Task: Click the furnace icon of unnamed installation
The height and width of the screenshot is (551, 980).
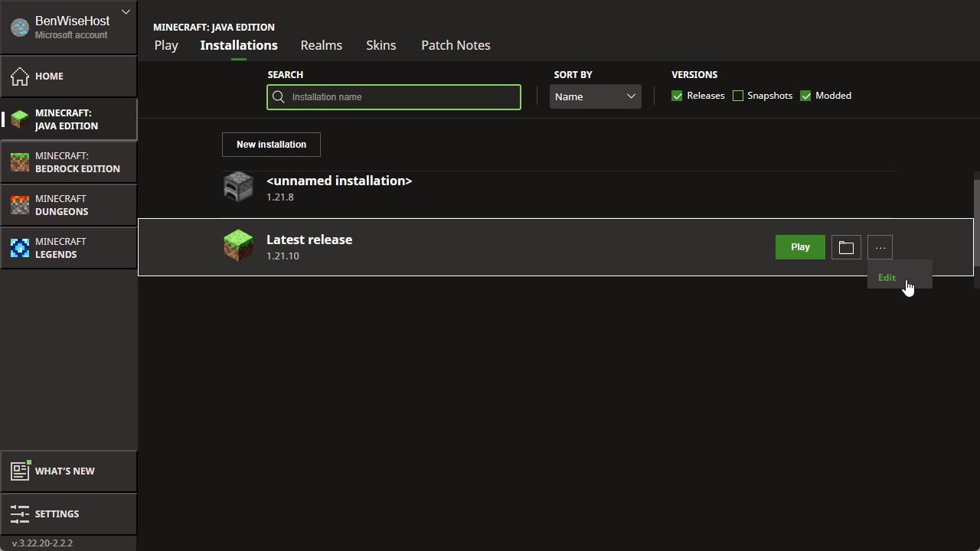Action: [x=238, y=187]
